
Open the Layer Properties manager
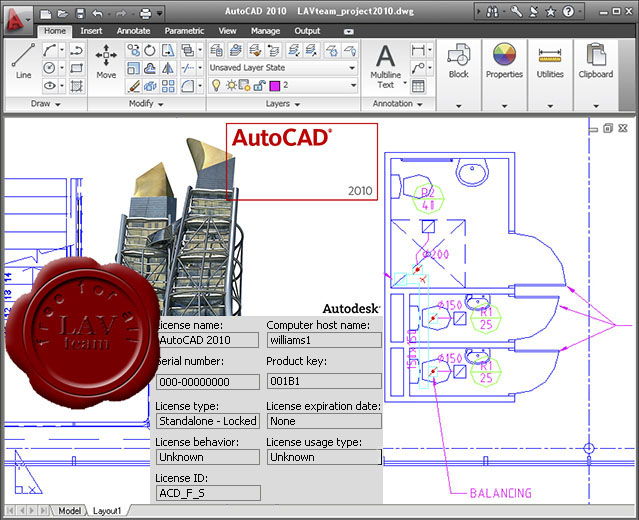pos(216,50)
